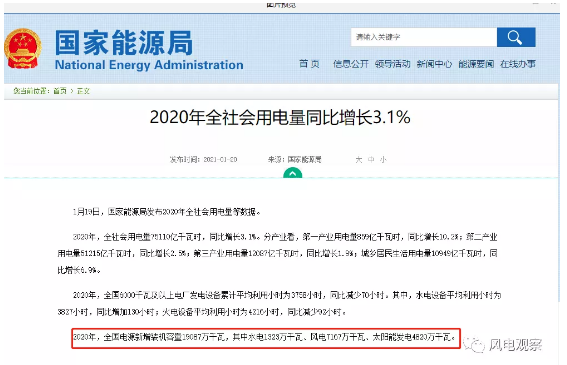Click the 正文 breadcrumb item
Image resolution: width=567 pixels, height=365 pixels.
[x=83, y=91]
